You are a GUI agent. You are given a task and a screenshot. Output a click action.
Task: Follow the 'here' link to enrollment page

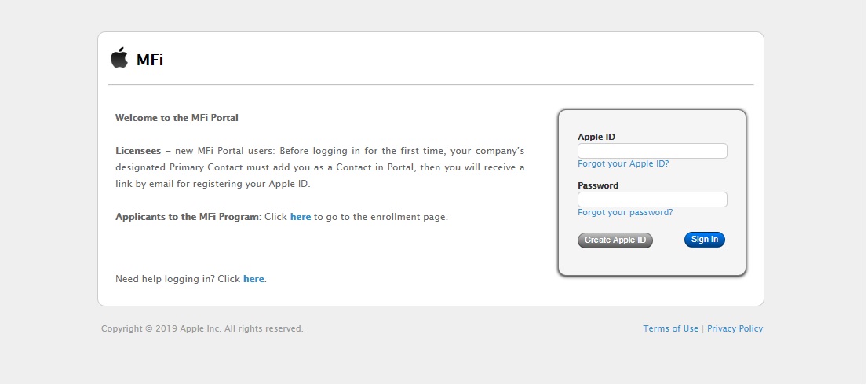[x=301, y=217]
